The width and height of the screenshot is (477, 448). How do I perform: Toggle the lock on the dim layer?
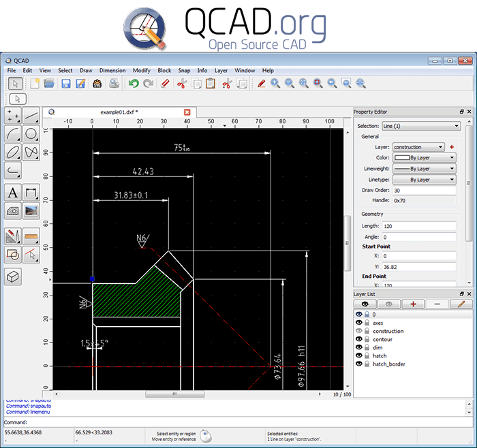click(367, 347)
